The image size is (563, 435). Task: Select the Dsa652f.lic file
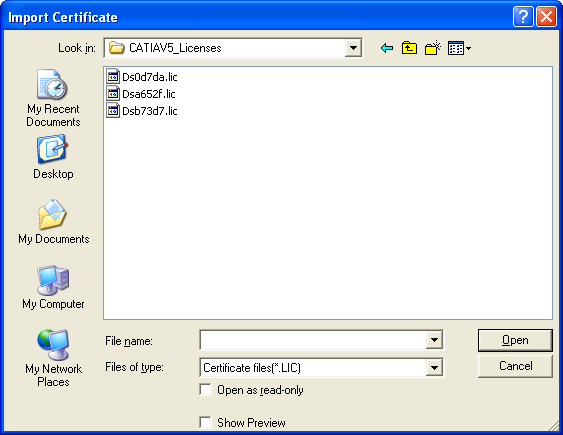click(141, 94)
